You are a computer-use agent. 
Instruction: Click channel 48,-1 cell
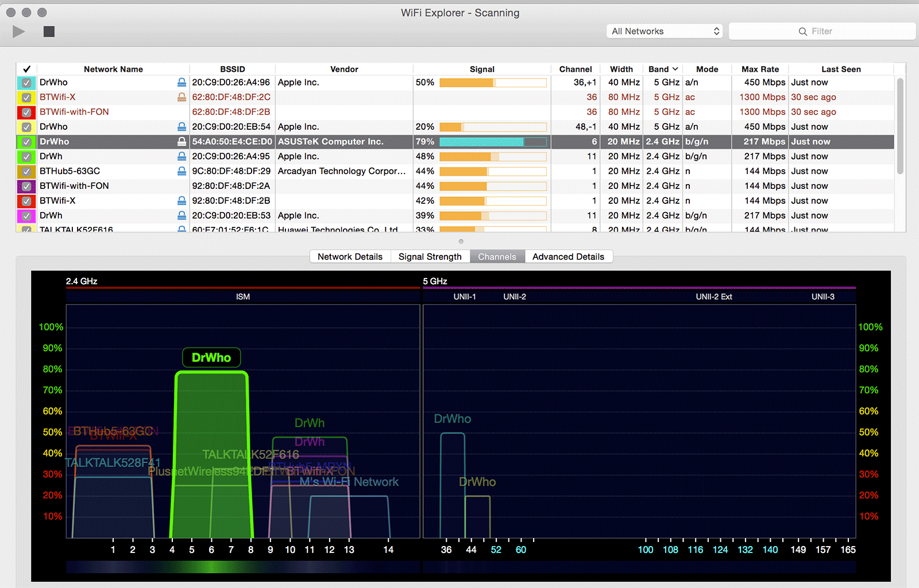click(x=575, y=127)
